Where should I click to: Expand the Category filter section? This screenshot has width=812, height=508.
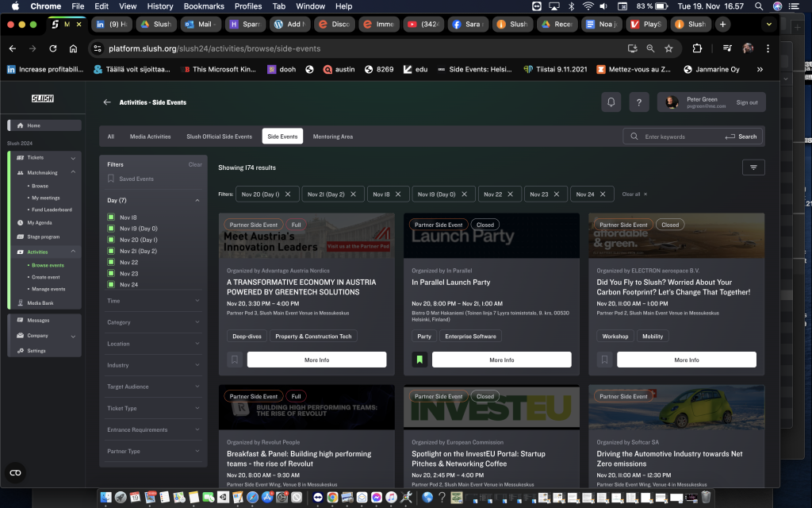click(x=153, y=322)
